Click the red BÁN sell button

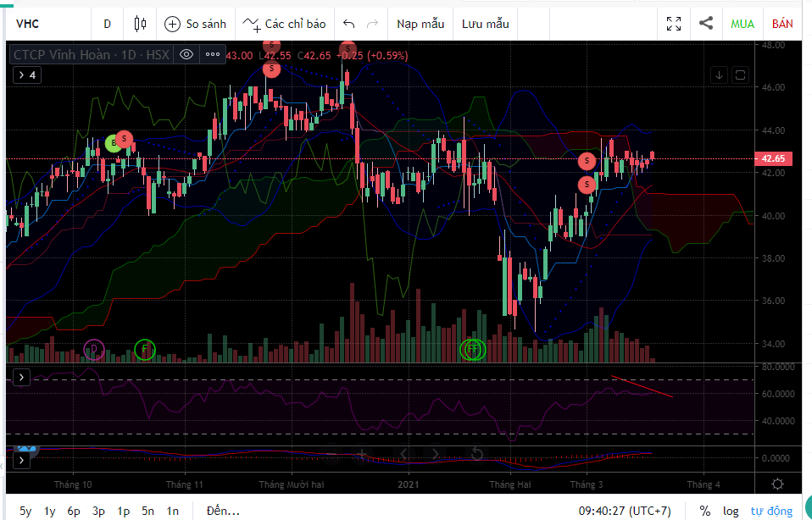pyautogui.click(x=782, y=24)
